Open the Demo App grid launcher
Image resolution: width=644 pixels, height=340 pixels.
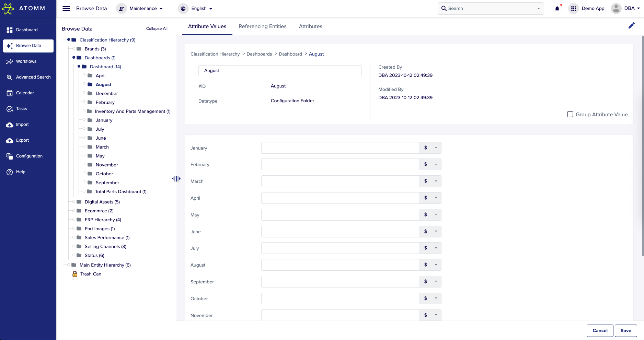point(573,8)
